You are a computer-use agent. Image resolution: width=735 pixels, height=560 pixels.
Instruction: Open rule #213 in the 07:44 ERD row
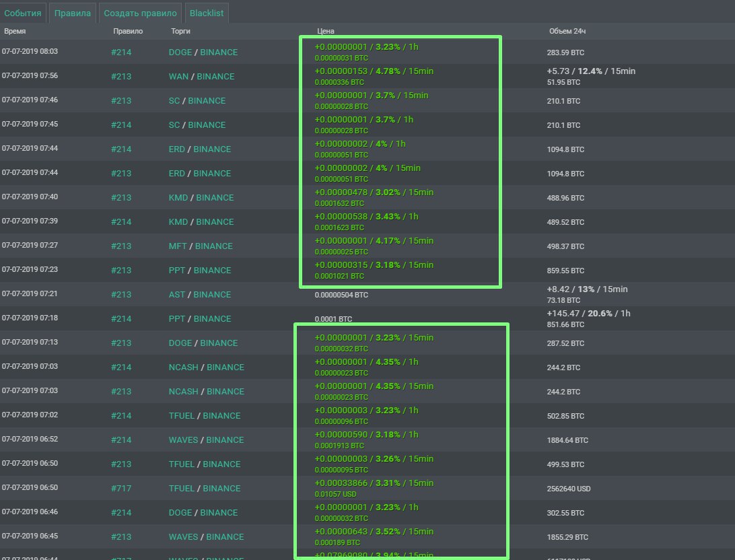pyautogui.click(x=121, y=174)
